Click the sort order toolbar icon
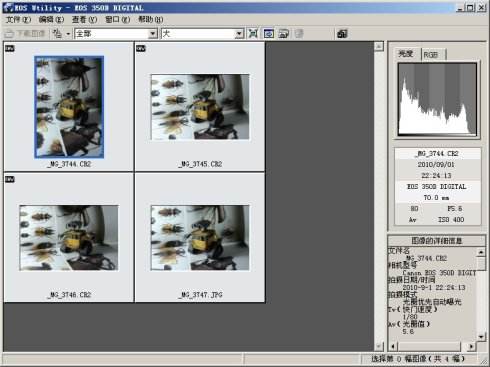The image size is (490, 367). 58,33
